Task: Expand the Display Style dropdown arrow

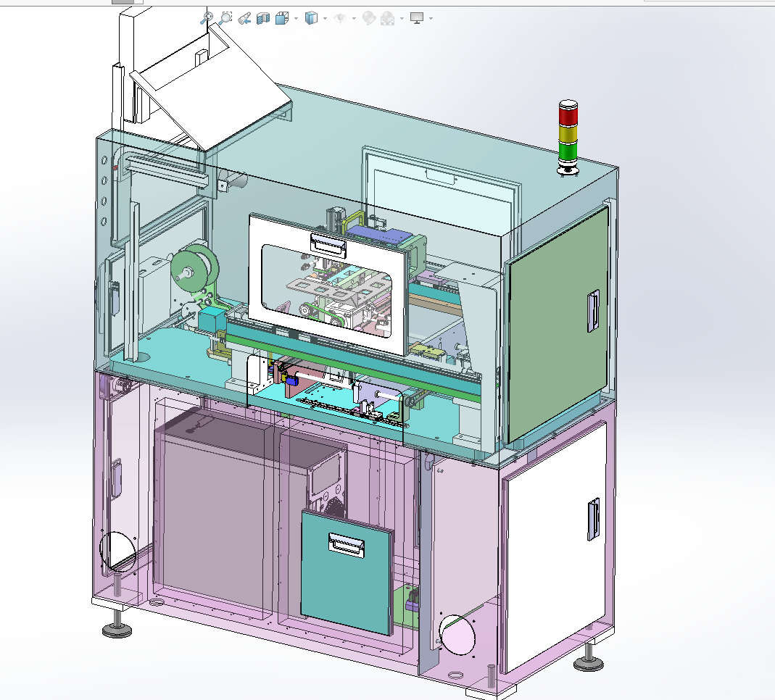Action: tap(325, 19)
